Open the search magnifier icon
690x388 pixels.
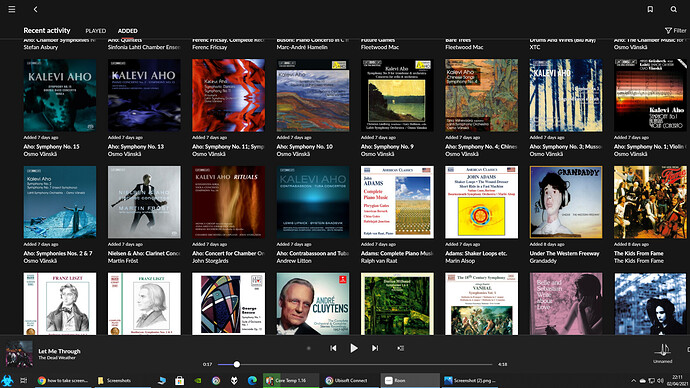pyautogui.click(x=674, y=9)
